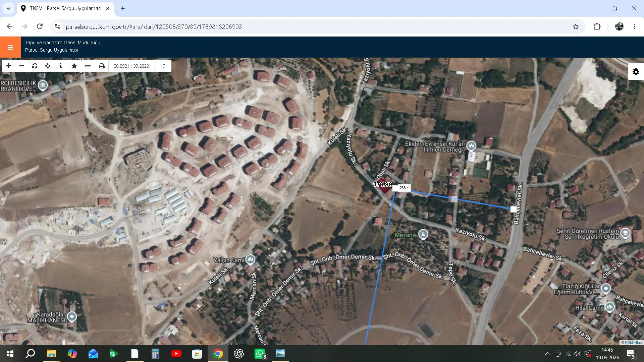Open the orange hamburger side menu
This screenshot has width=644, height=362.
coord(10,47)
